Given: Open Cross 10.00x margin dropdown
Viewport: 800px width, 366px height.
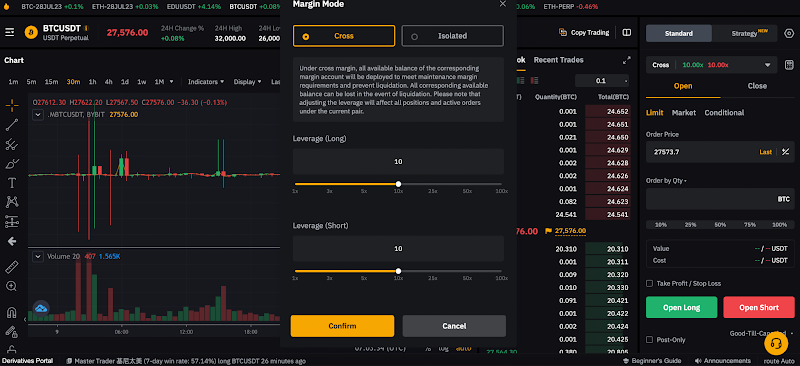Looking at the screenshot, I should (711, 65).
